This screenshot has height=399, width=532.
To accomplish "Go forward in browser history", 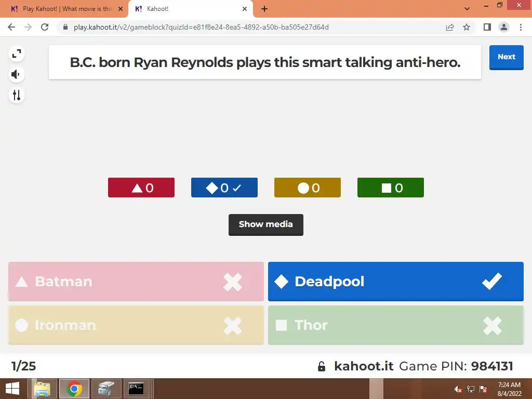I will [x=28, y=27].
